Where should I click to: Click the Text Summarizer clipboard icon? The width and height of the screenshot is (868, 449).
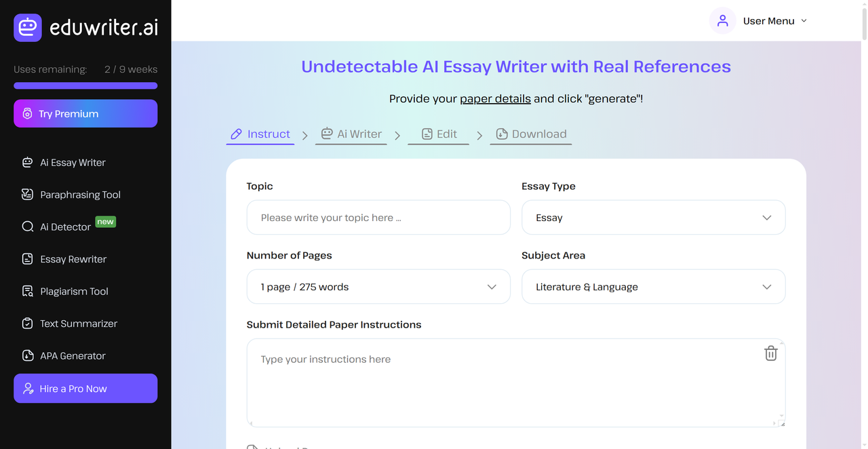(x=28, y=324)
